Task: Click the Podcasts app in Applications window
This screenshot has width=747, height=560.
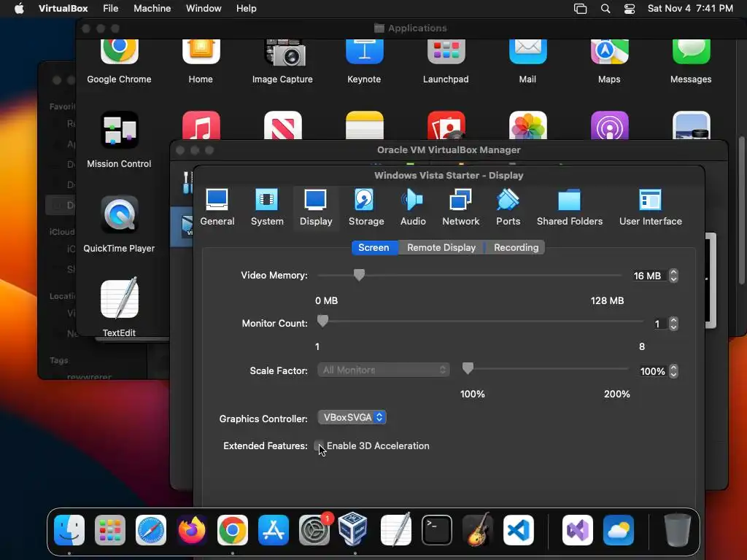Action: (609, 125)
